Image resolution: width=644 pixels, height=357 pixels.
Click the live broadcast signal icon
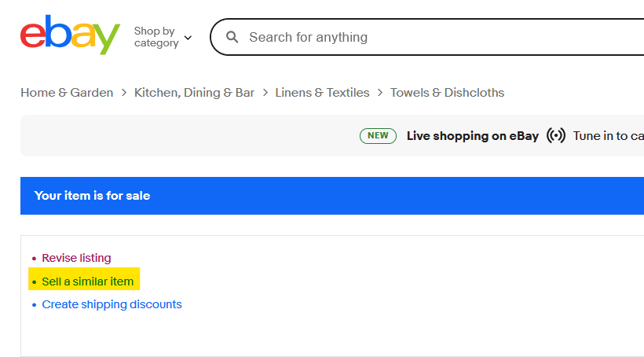556,135
